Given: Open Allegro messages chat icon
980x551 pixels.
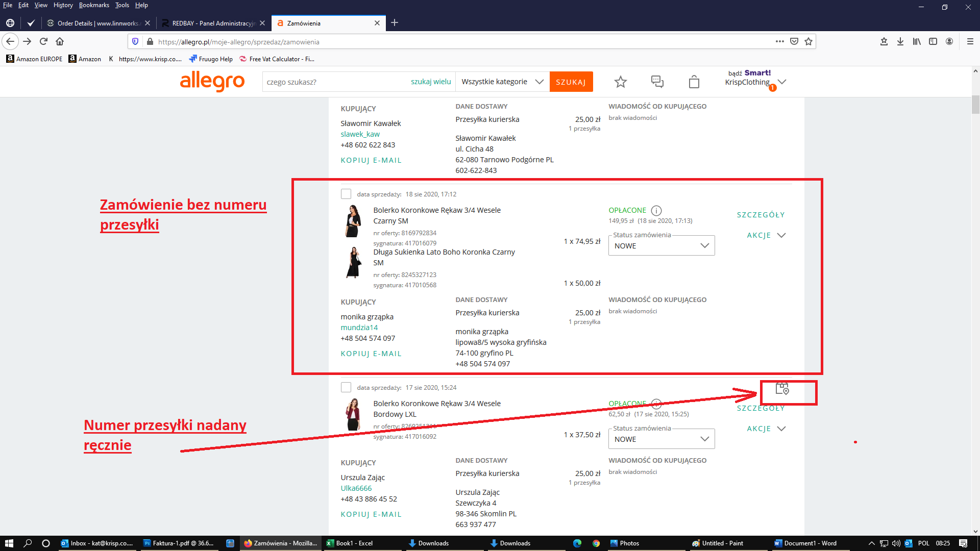Looking at the screenshot, I should click(657, 82).
